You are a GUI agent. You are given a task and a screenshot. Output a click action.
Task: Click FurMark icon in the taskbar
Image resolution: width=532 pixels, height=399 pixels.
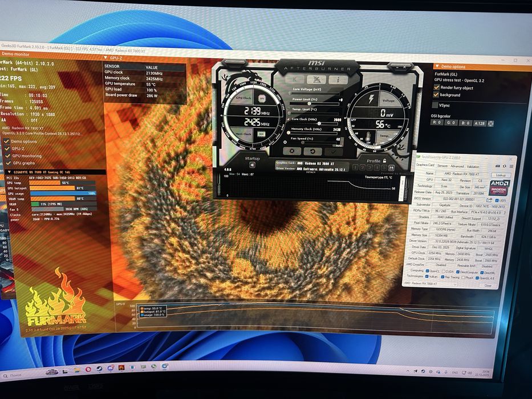coord(121,368)
